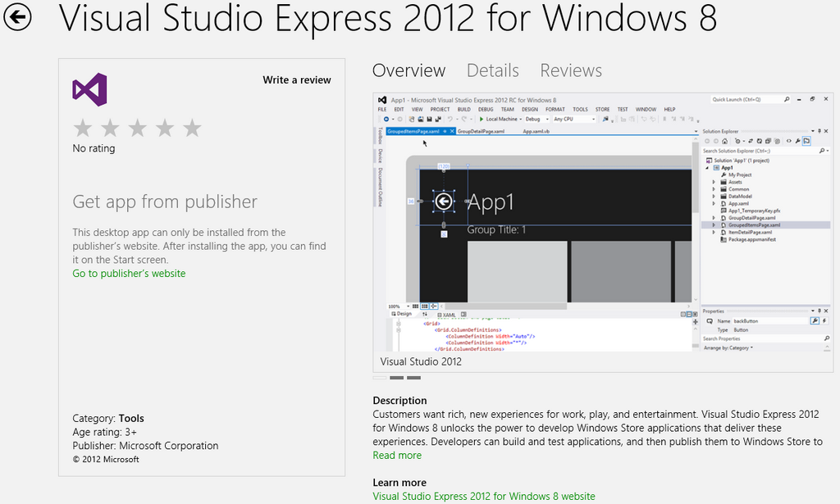
Task: Click the purple Visual Studio logo
Action: click(x=89, y=89)
